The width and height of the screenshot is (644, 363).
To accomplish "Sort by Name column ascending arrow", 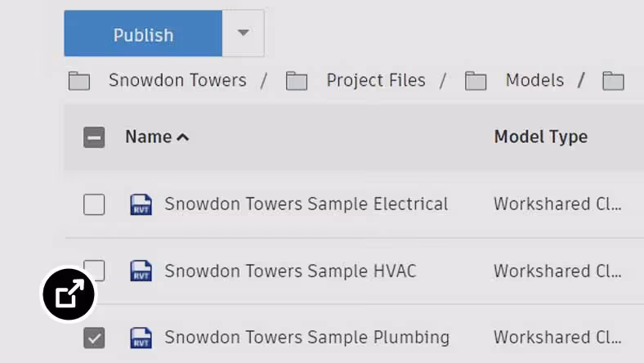I will (x=183, y=137).
